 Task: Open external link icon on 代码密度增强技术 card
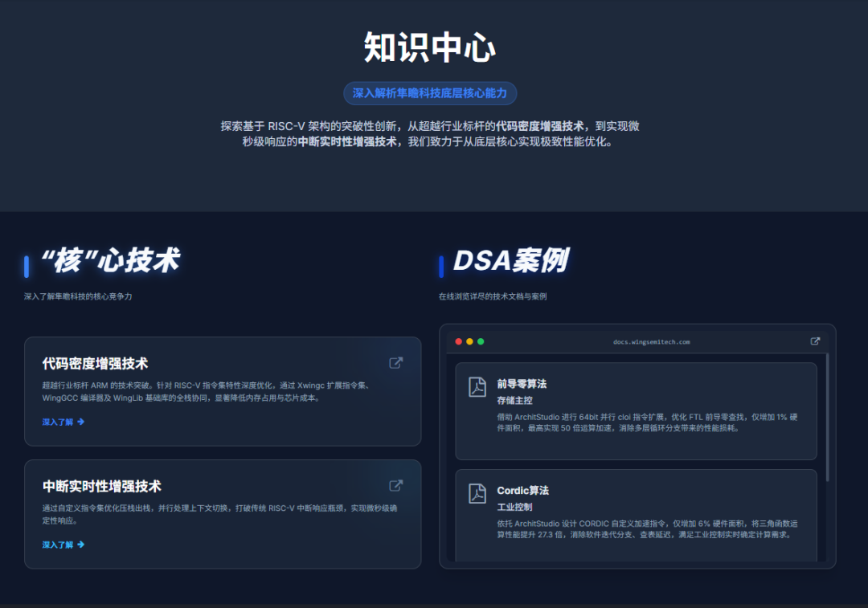(x=395, y=363)
